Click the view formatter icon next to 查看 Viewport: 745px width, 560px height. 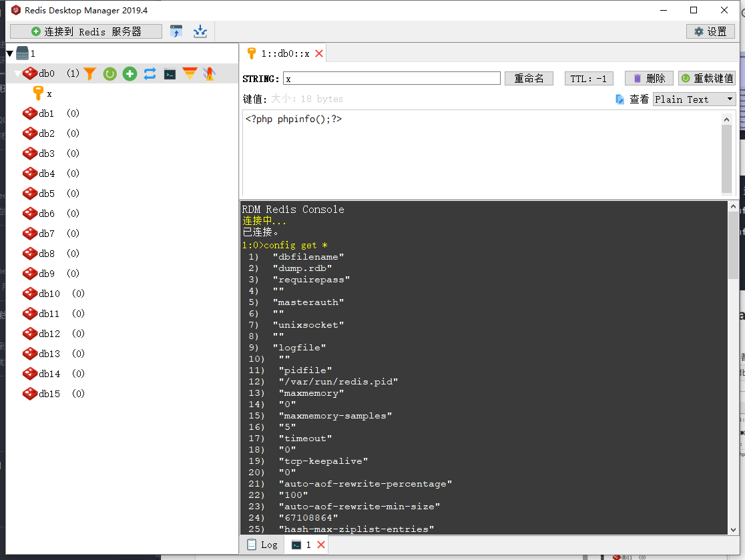(619, 99)
